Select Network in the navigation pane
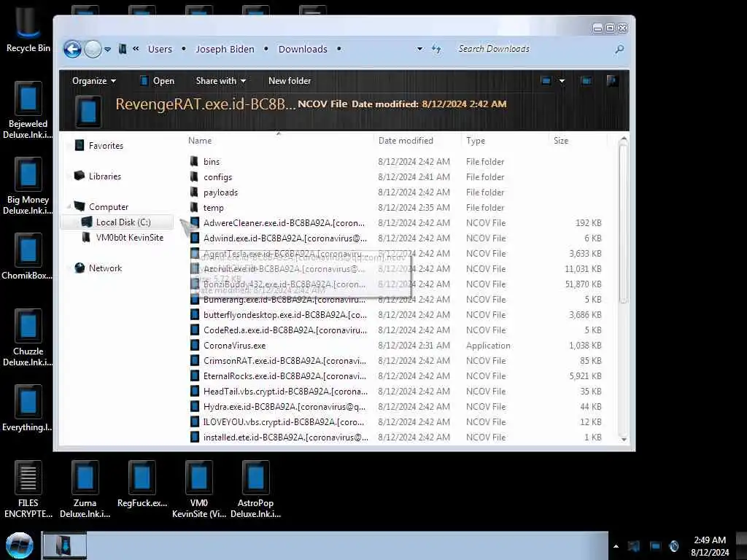This screenshot has width=747, height=560. point(98,268)
